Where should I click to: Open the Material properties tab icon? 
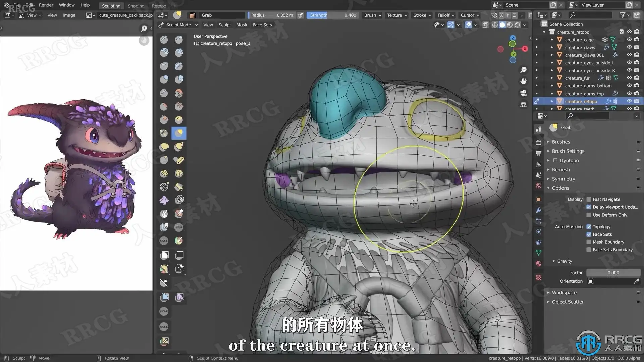(x=539, y=264)
